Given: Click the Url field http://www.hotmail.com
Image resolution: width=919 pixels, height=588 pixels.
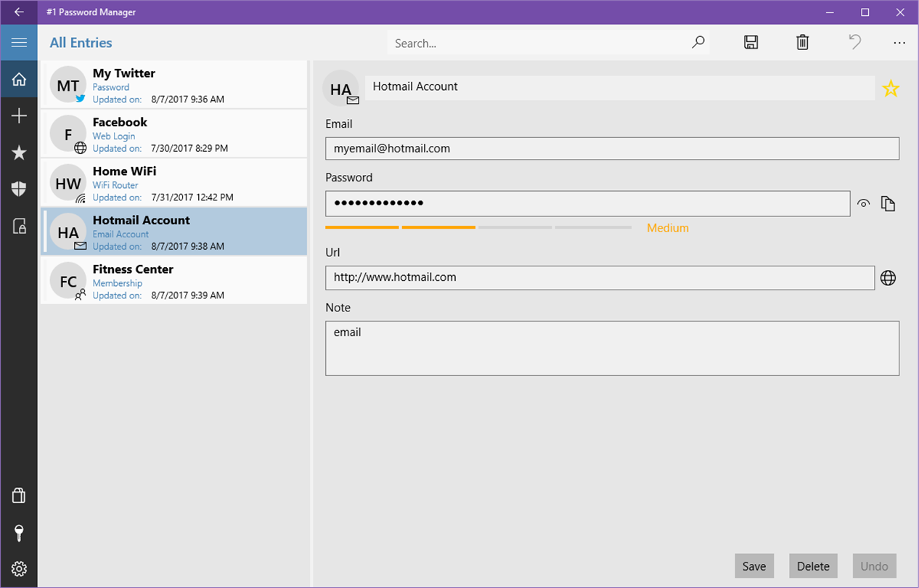Looking at the screenshot, I should point(600,277).
